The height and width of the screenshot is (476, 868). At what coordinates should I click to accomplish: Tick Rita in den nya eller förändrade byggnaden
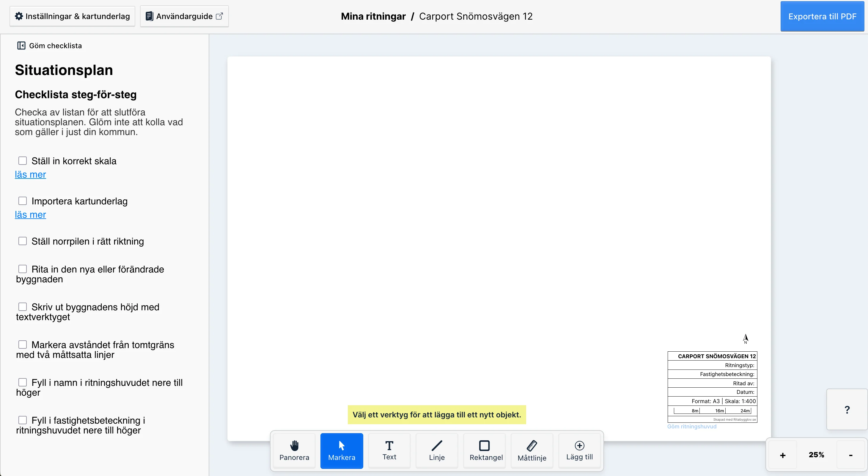click(x=23, y=269)
